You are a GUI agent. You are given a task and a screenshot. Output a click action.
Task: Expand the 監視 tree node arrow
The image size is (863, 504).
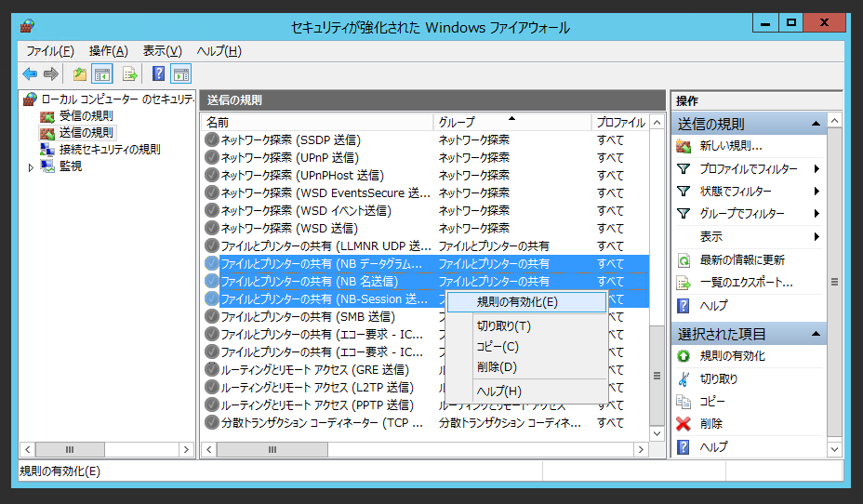click(31, 167)
